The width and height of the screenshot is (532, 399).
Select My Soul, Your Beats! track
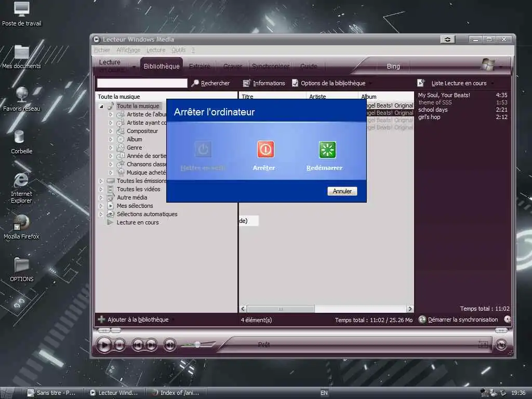[x=462, y=96]
